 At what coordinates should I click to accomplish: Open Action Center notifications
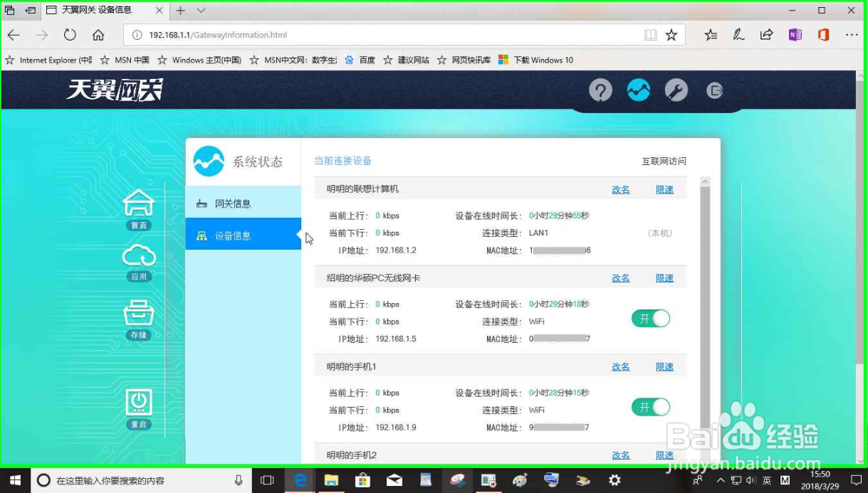[x=857, y=480]
